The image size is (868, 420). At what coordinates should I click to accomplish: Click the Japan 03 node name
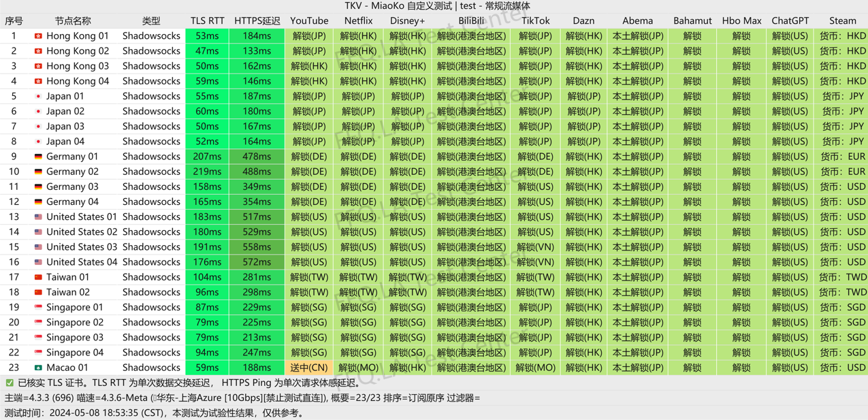pos(65,127)
